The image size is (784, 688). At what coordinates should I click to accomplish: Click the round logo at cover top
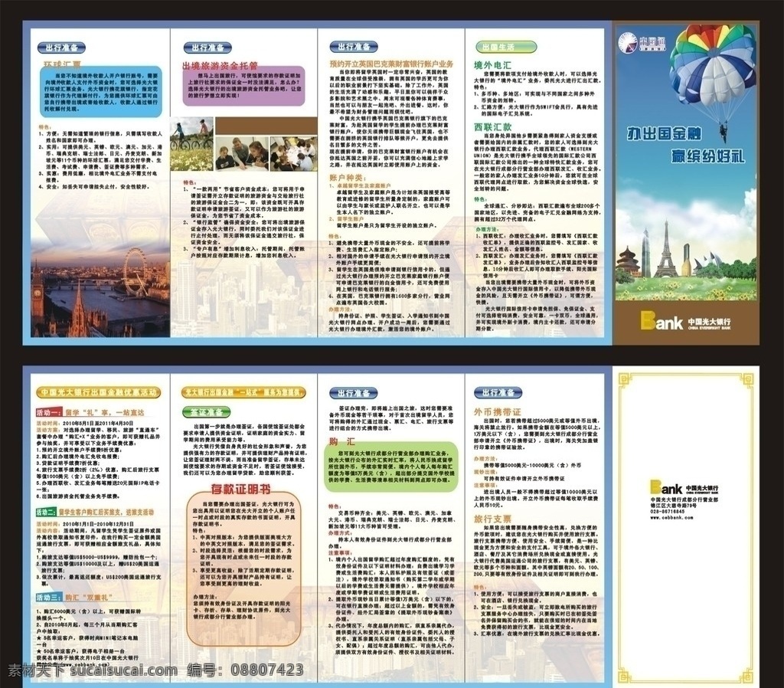coord(628,43)
